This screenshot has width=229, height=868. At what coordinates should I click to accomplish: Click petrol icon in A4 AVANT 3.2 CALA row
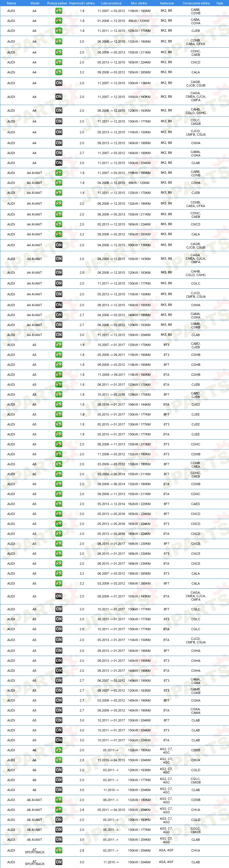click(x=59, y=235)
